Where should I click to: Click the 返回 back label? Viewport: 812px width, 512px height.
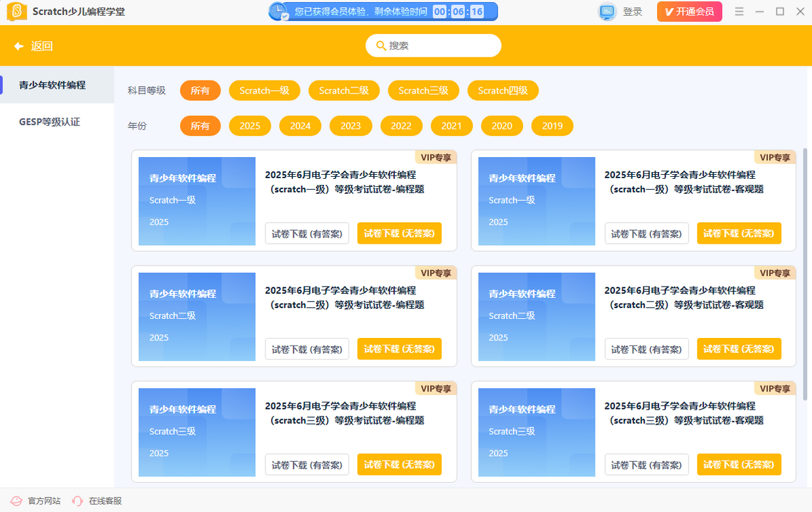42,46
